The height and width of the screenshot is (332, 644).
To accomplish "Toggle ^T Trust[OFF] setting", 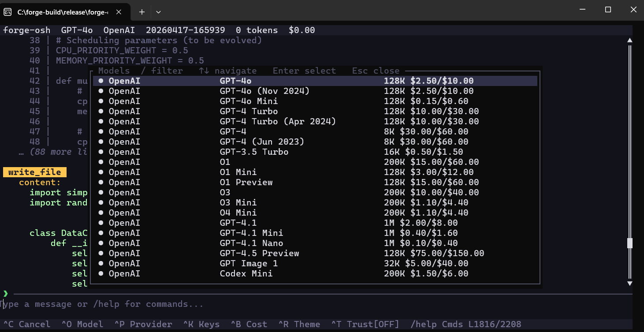I will (365, 325).
